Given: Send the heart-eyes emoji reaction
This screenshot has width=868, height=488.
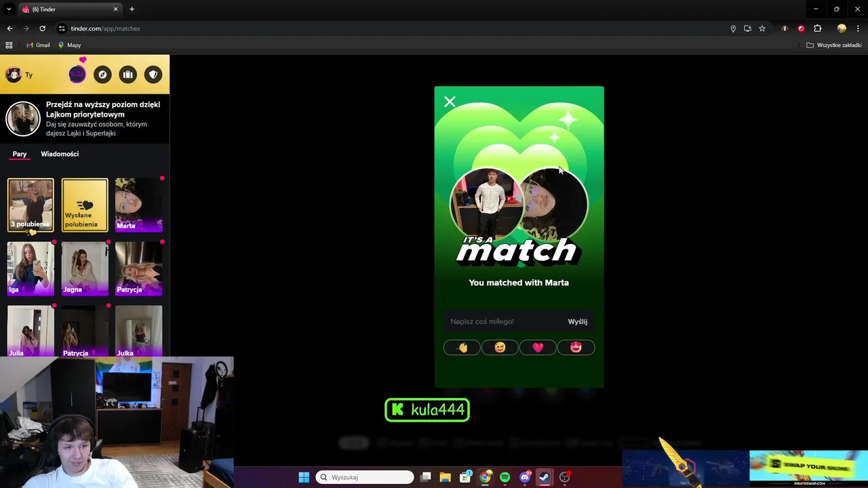Looking at the screenshot, I should click(x=576, y=348).
